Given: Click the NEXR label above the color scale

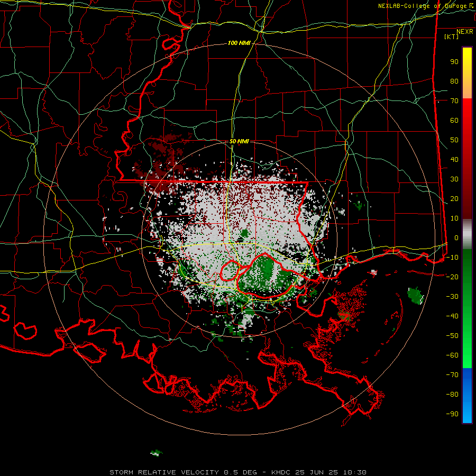Looking at the screenshot, I should point(465,32).
